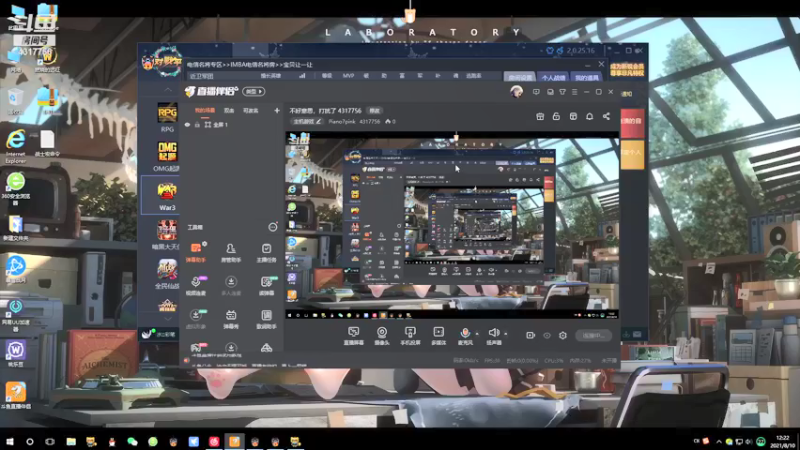Click the pill button beside the 直播伴侣 logo
Image resolution: width=800 pixels, height=450 pixels.
pyautogui.click(x=254, y=91)
